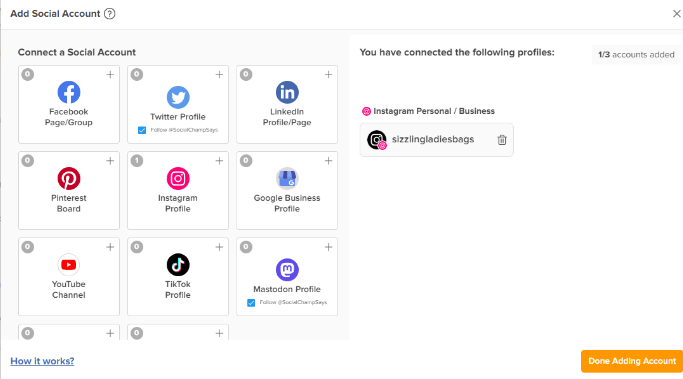Click the 1/3 accounts added indicator
683x379 pixels.
pos(636,55)
